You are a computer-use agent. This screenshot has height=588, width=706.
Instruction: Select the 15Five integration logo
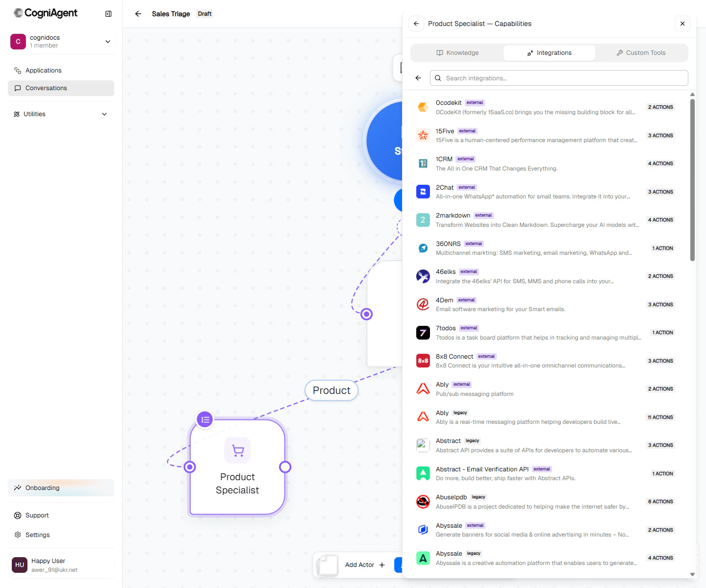423,135
